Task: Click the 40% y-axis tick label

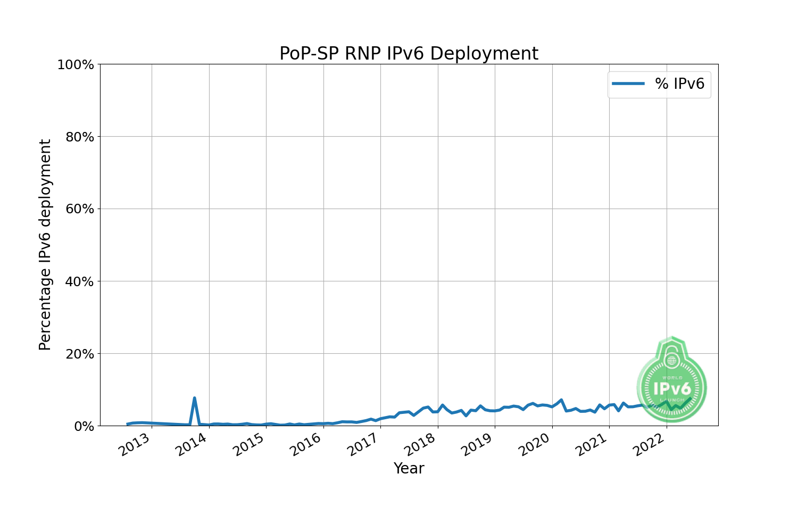Action: pyautogui.click(x=79, y=281)
